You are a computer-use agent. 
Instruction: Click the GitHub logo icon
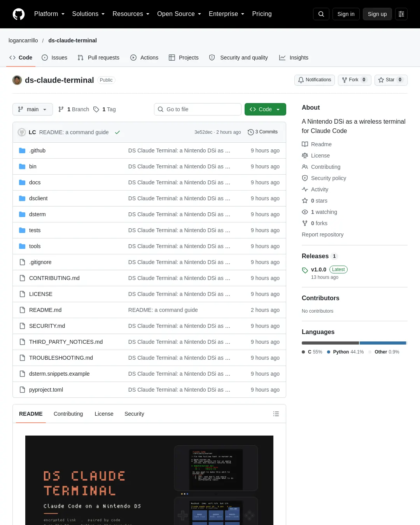(x=19, y=14)
